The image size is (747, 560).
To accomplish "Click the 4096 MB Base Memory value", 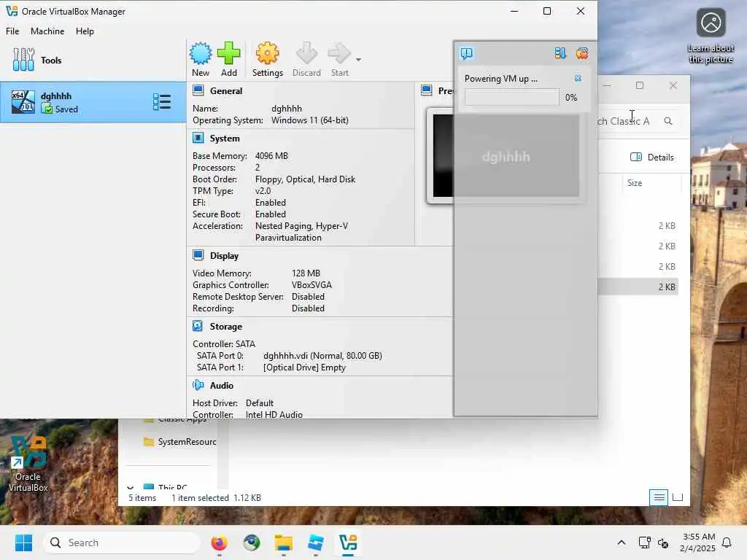I will point(271,156).
